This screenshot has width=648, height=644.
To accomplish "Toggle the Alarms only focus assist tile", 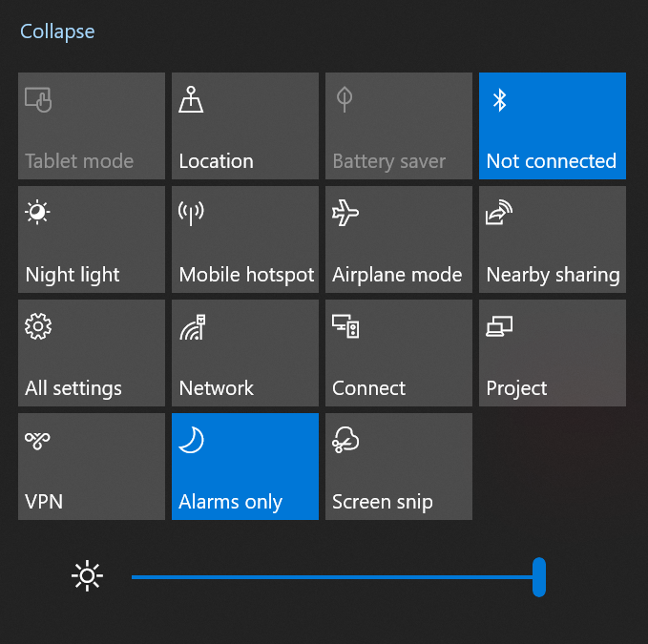I will click(245, 467).
